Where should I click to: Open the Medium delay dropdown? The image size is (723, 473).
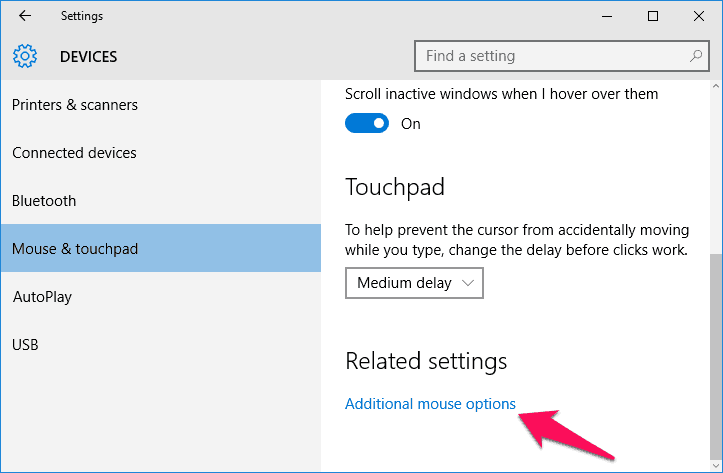coord(414,283)
